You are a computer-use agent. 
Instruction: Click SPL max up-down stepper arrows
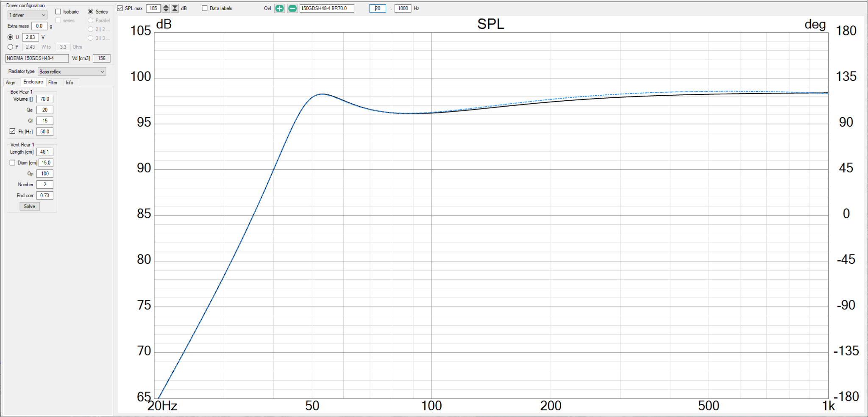coord(166,8)
